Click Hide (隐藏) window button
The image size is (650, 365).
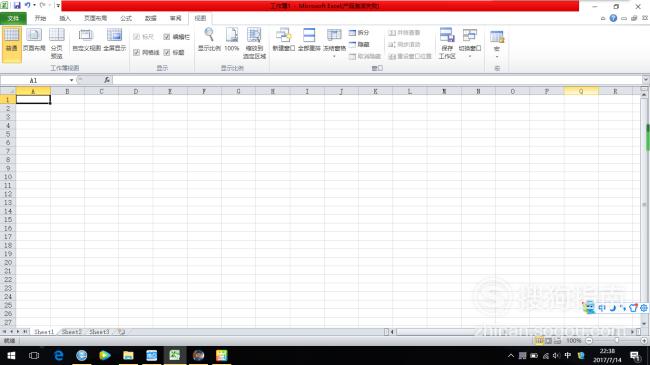click(359, 44)
